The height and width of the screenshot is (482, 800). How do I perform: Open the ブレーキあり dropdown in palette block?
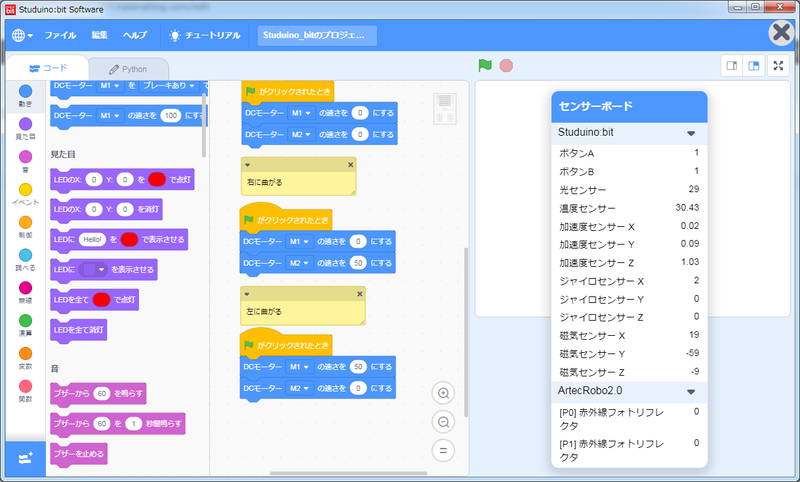(x=168, y=86)
